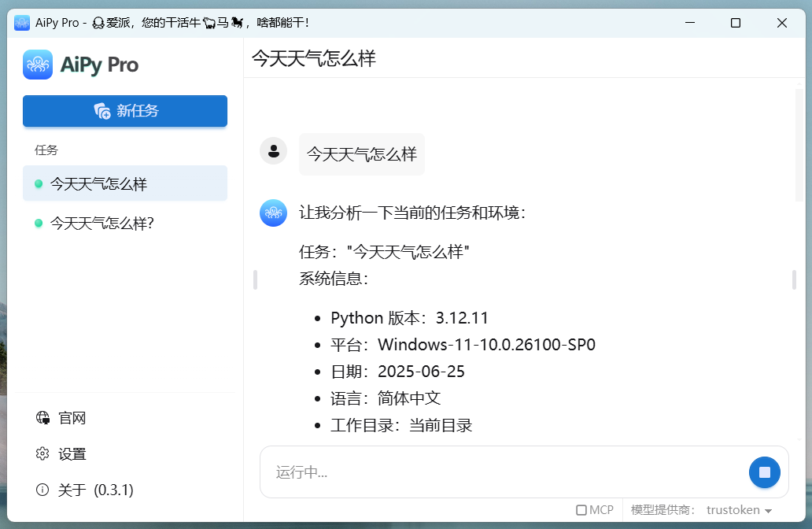Open task 今天天气怎么样 in sidebar

coord(125,183)
